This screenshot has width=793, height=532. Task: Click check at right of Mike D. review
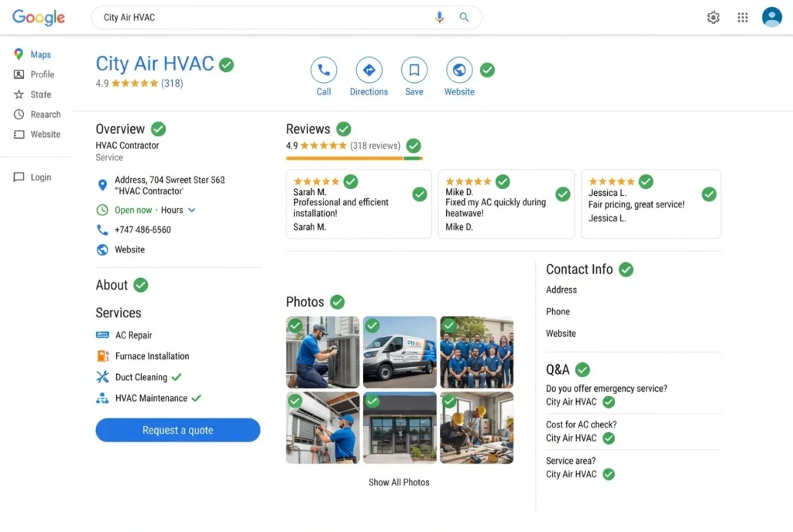(563, 194)
